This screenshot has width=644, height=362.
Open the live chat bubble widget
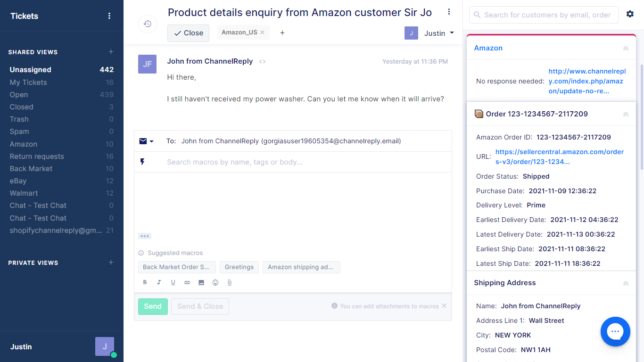point(615,331)
